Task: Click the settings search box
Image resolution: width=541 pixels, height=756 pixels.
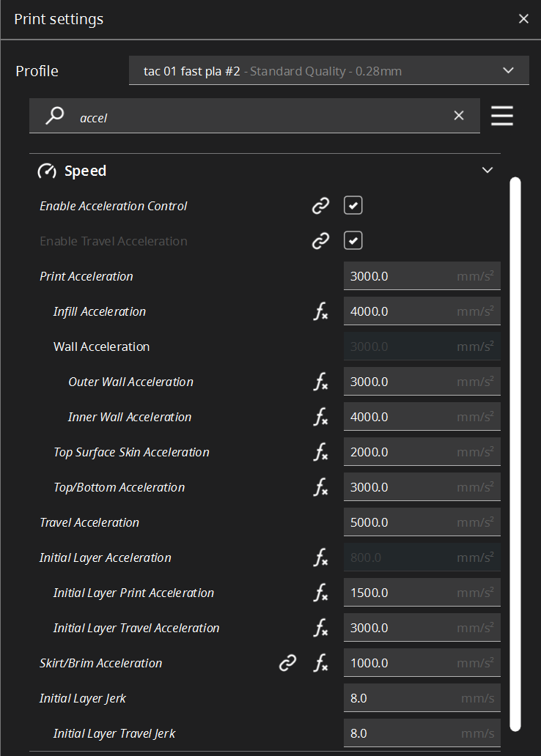Action: click(x=257, y=116)
